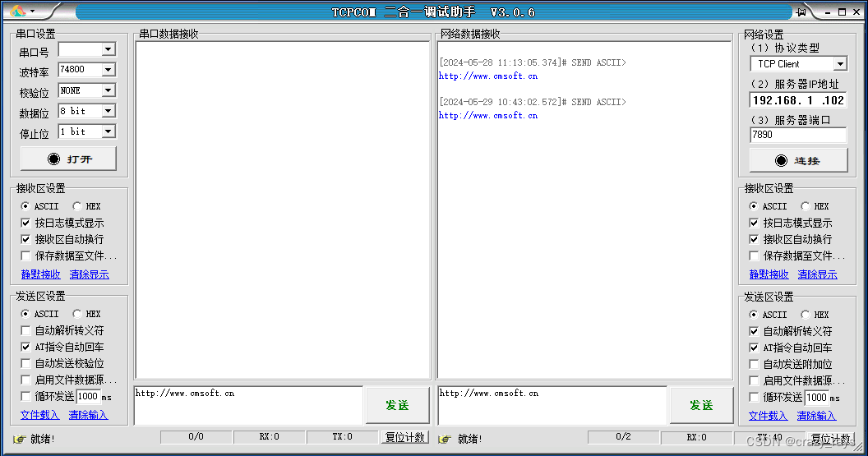Click network loop interval field 1000 ms
This screenshot has height=456, width=868.
click(x=816, y=398)
